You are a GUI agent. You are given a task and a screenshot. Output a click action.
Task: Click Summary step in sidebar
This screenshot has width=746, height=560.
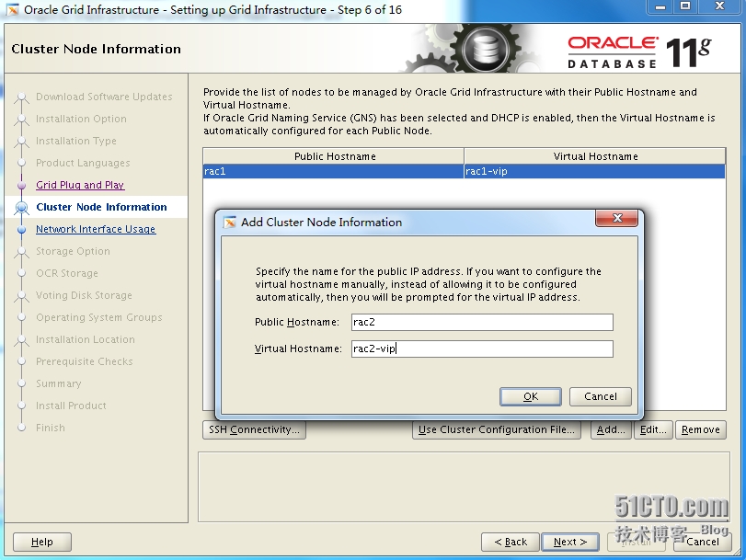click(59, 383)
